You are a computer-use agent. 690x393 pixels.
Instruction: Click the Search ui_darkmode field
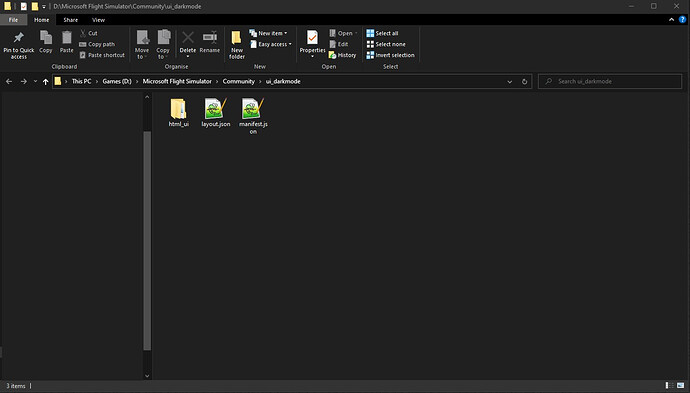610,81
